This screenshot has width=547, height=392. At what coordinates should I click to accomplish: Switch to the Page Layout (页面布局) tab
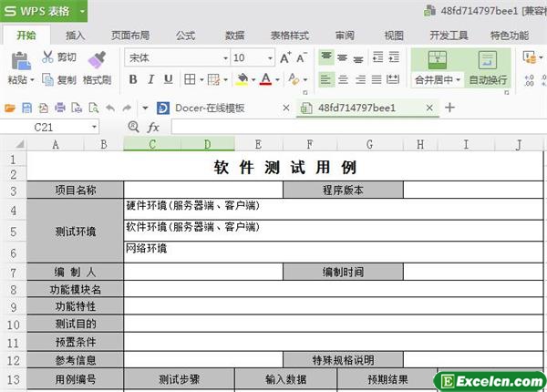click(x=130, y=36)
